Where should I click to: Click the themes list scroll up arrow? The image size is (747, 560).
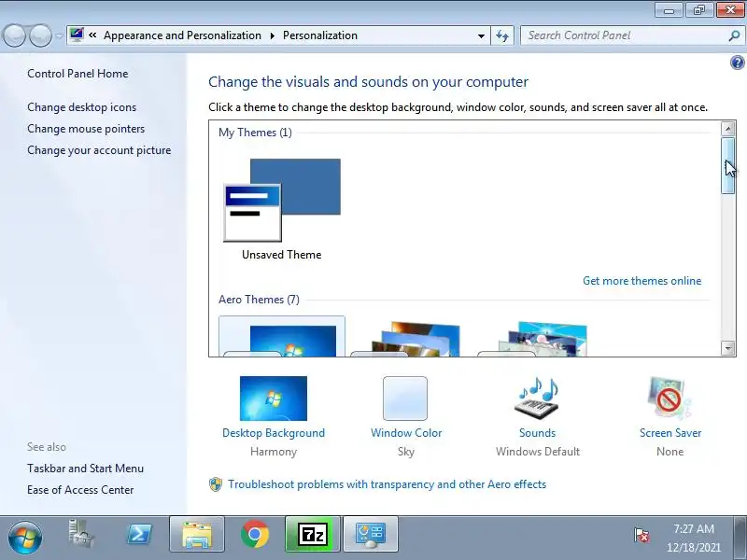click(x=727, y=129)
